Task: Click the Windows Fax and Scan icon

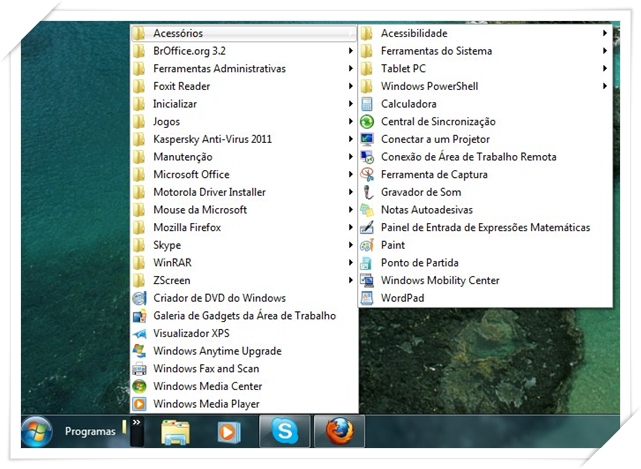Action: pyautogui.click(x=139, y=368)
